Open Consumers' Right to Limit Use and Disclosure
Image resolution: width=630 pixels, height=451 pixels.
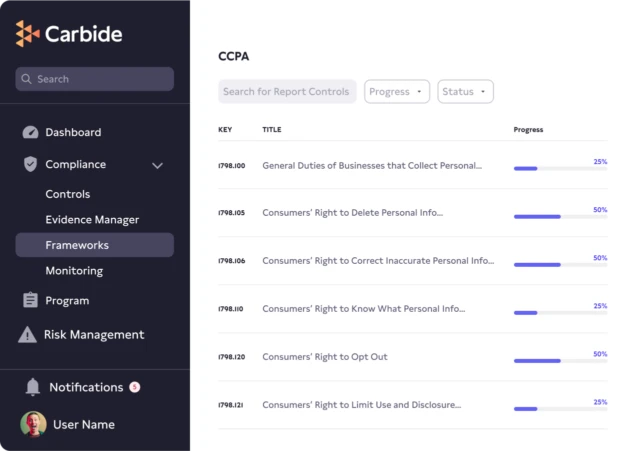(362, 405)
